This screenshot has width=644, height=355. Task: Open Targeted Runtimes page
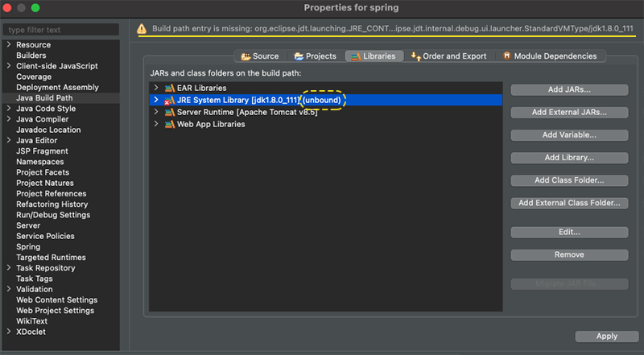(x=51, y=258)
